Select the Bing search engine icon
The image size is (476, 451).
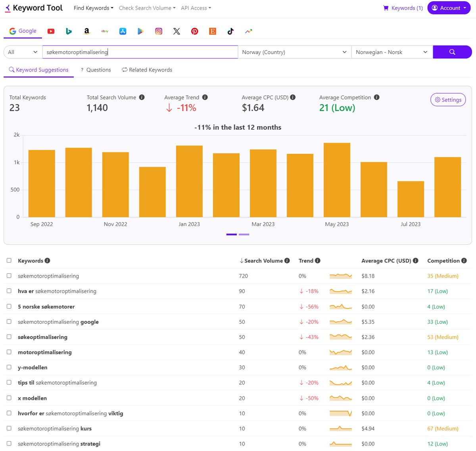pyautogui.click(x=69, y=31)
